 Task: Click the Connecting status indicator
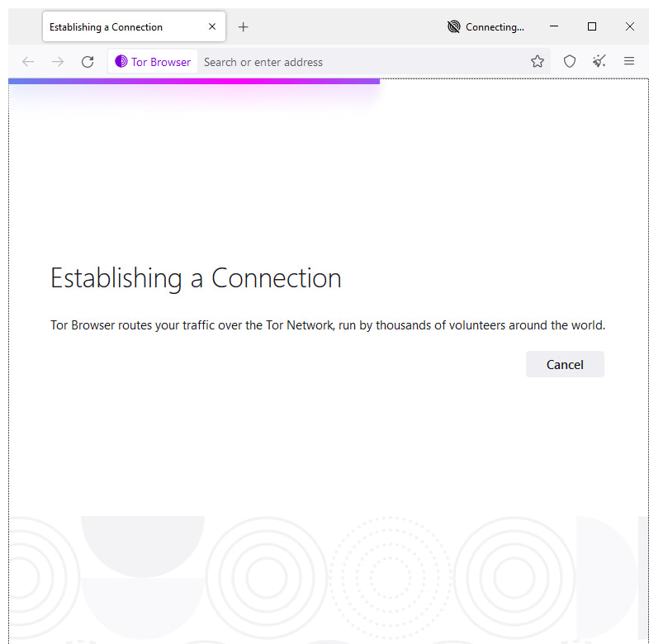coord(486,27)
